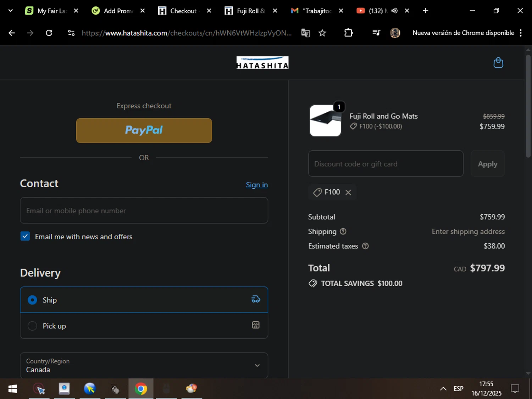Select the Pick up delivery option
The image size is (532, 399).
click(x=144, y=326)
